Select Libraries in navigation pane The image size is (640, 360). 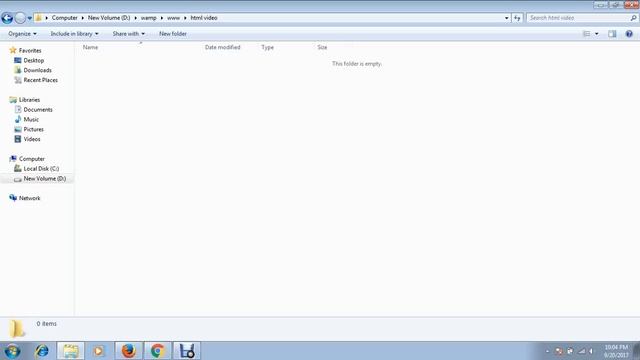(x=29, y=100)
